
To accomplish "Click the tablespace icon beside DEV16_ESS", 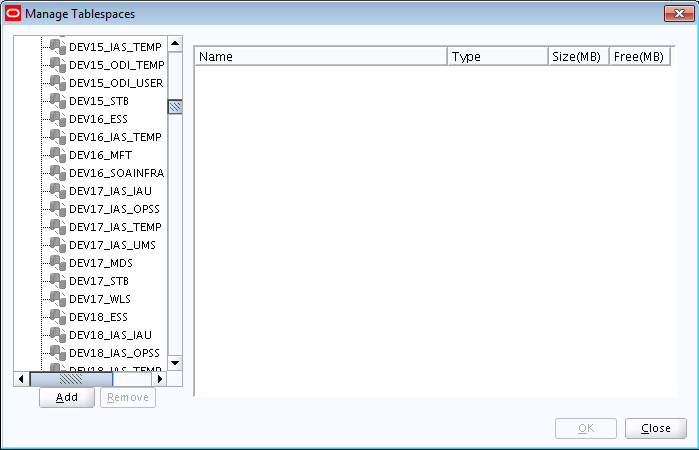I will pyautogui.click(x=58, y=119).
